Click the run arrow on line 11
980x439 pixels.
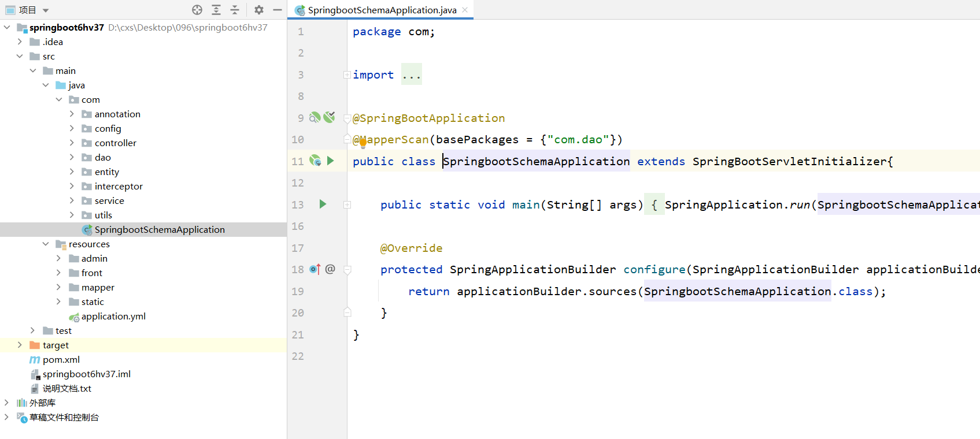point(330,161)
